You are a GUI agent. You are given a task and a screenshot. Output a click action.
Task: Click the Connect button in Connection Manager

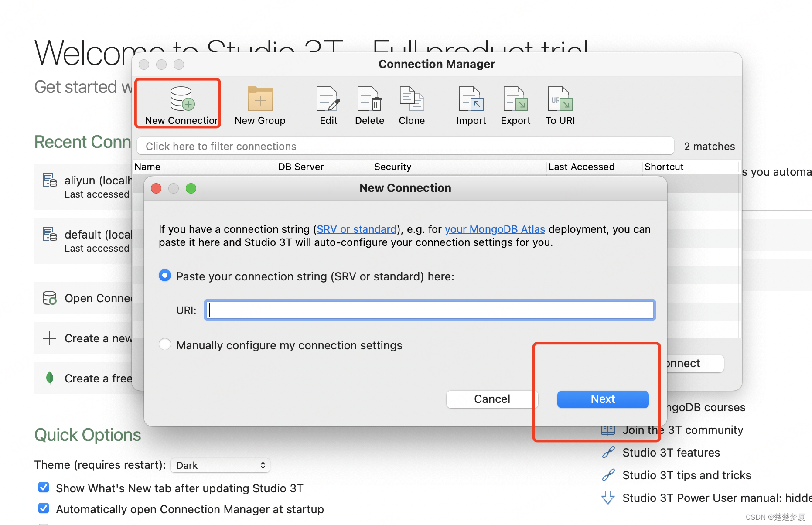(695, 363)
